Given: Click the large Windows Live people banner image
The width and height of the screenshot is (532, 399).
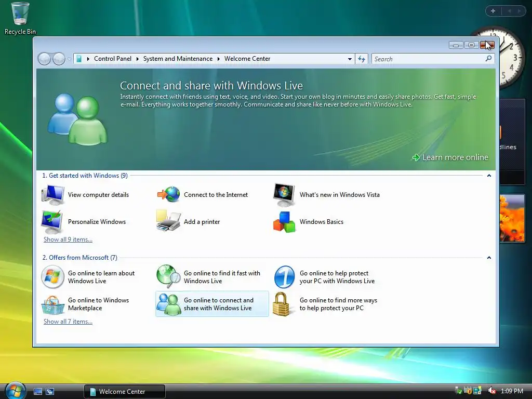Looking at the screenshot, I should pos(78,119).
